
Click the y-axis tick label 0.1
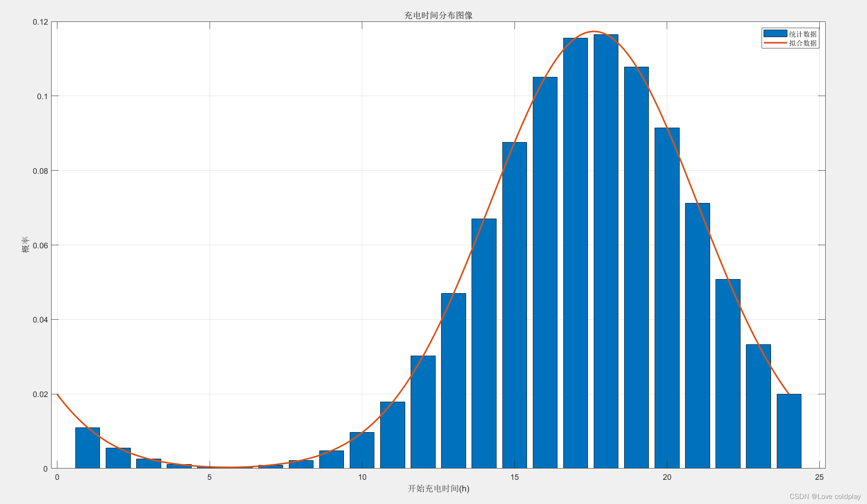(x=43, y=96)
